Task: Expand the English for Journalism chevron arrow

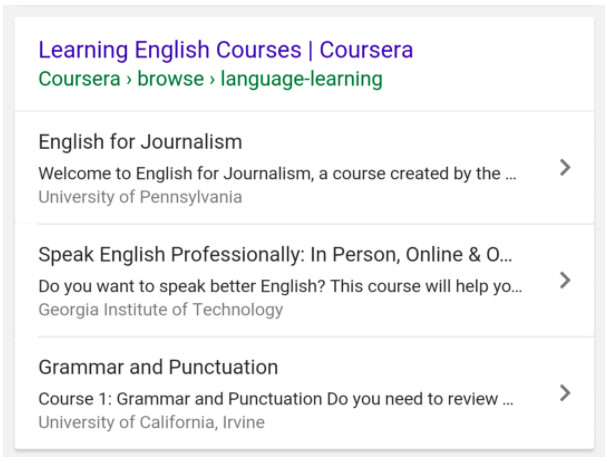Action: click(x=565, y=168)
